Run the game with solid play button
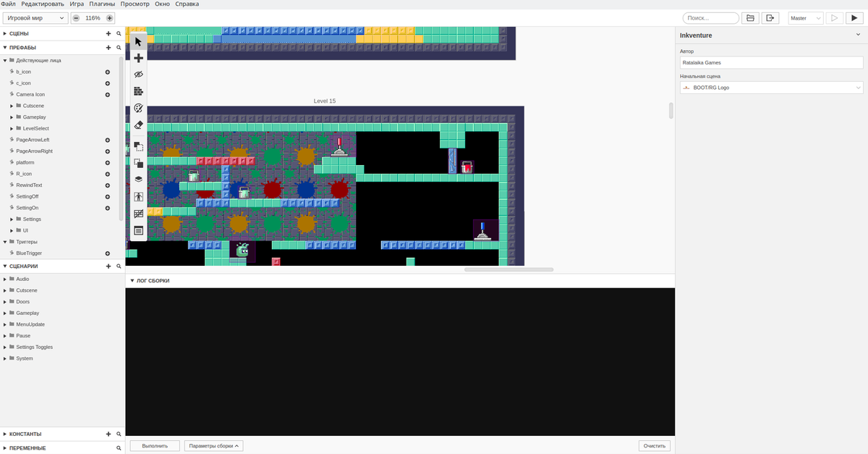 tap(854, 18)
